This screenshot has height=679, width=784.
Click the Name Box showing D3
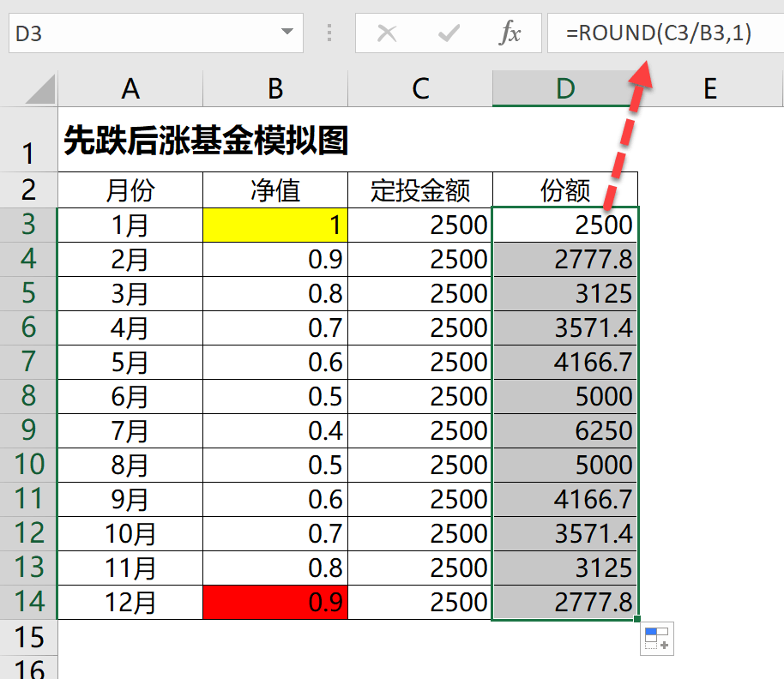click(x=156, y=33)
